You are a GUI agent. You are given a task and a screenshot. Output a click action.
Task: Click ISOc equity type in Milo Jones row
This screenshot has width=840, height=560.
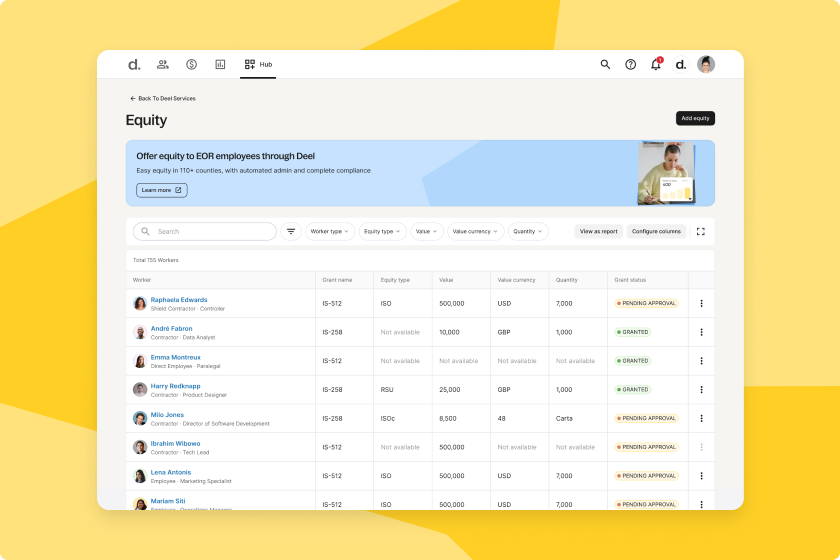(388, 419)
